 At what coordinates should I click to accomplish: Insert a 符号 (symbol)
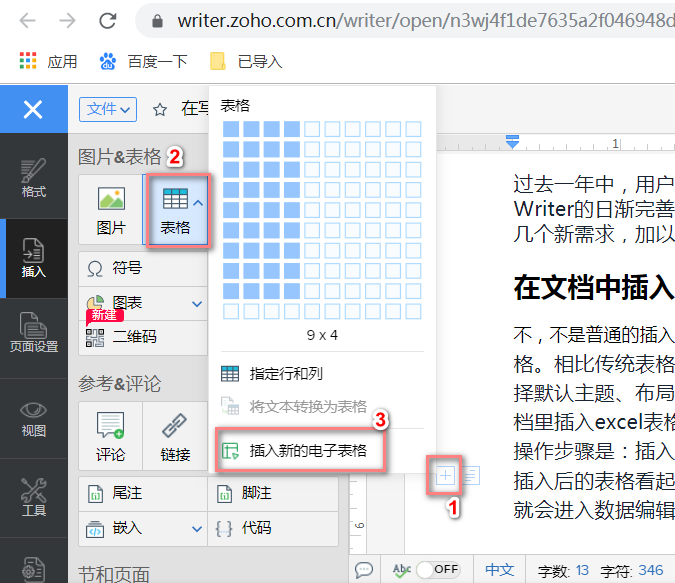[x=143, y=269]
